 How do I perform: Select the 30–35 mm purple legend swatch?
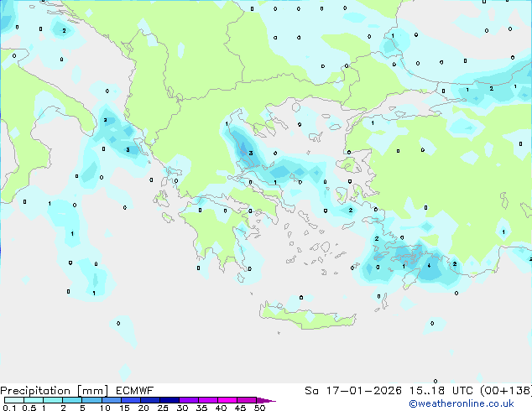[x=189, y=400]
